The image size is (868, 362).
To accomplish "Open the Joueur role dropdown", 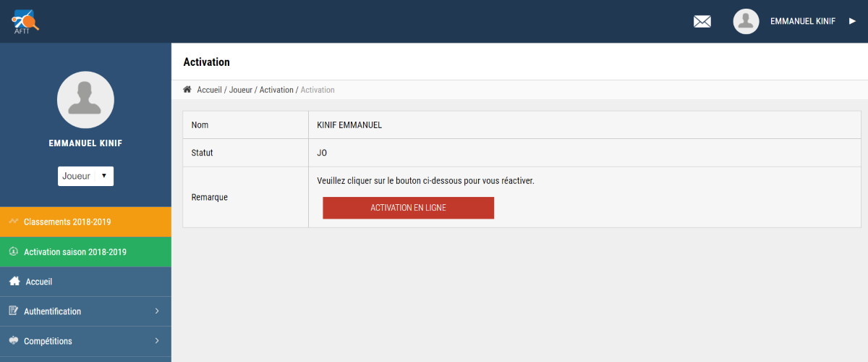I will [x=85, y=176].
